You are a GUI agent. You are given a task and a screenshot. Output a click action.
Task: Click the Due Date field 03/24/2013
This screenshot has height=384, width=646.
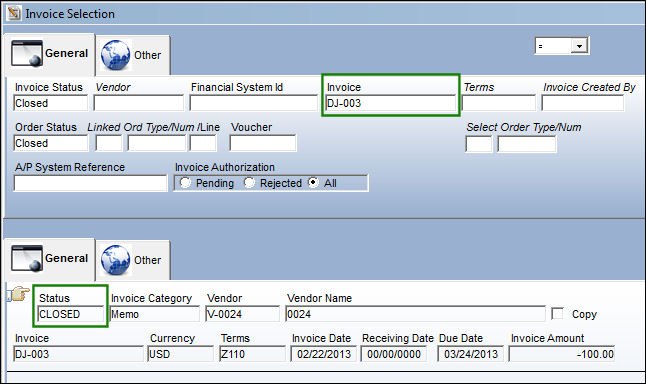(470, 354)
